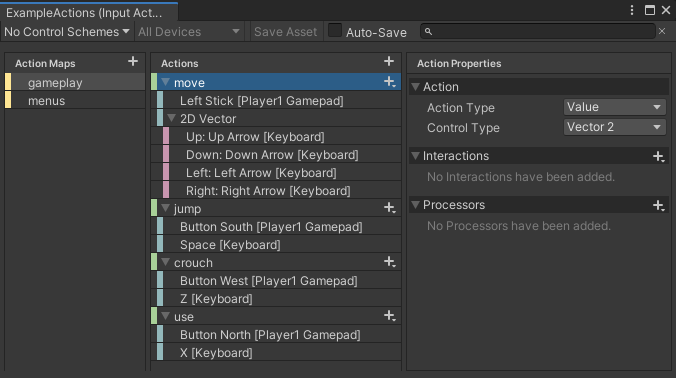Viewport: 676px width, 378px height.
Task: Add binding to the jump action
Action: (390, 208)
